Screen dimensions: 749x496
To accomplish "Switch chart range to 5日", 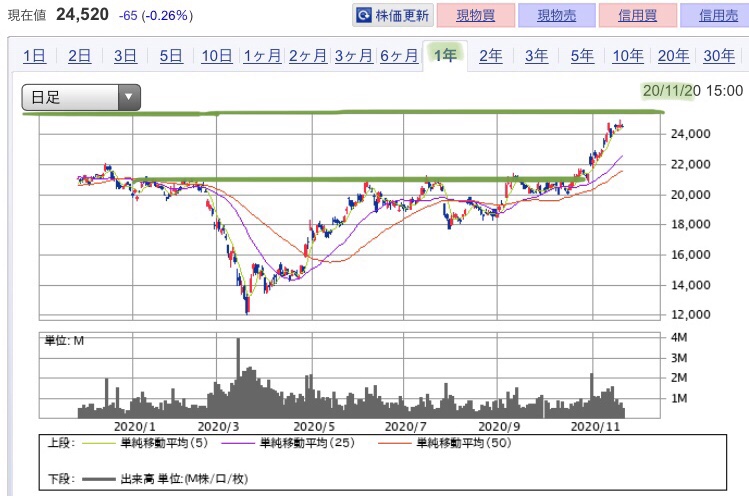I will (171, 56).
